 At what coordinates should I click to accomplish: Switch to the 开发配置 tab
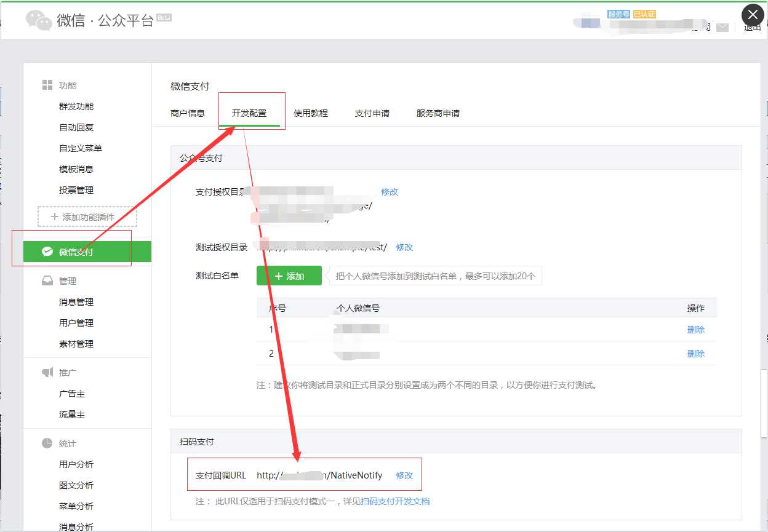point(249,113)
